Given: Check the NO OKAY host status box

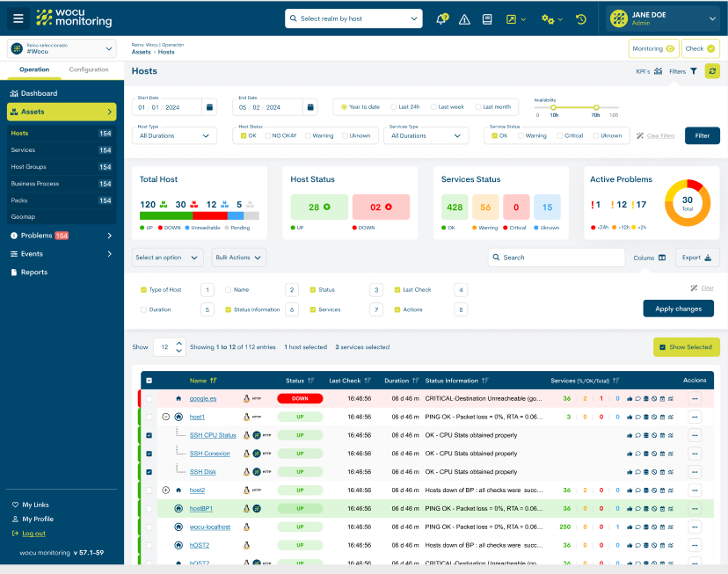Looking at the screenshot, I should pos(267,136).
